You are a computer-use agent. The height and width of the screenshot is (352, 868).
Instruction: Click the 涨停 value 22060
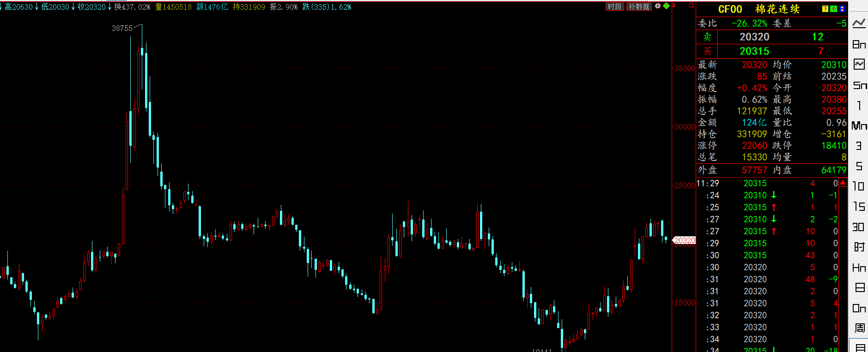pos(754,146)
